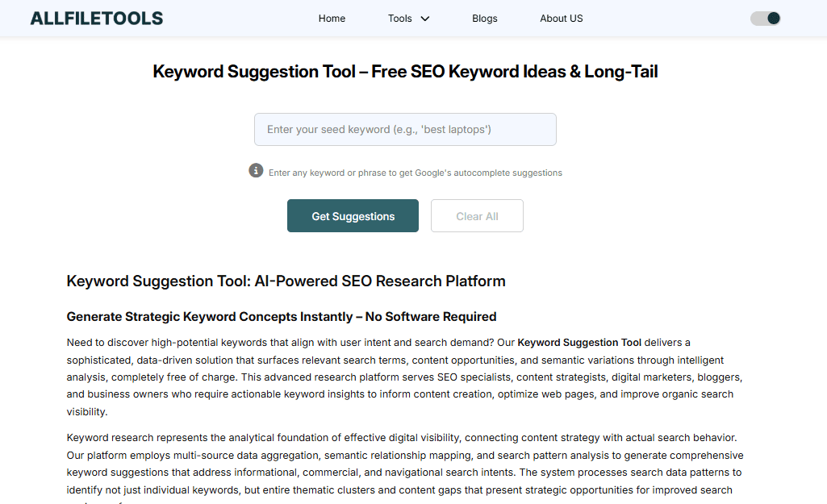Click the Generate Strategic Keyword Concepts subheading

pos(281,316)
